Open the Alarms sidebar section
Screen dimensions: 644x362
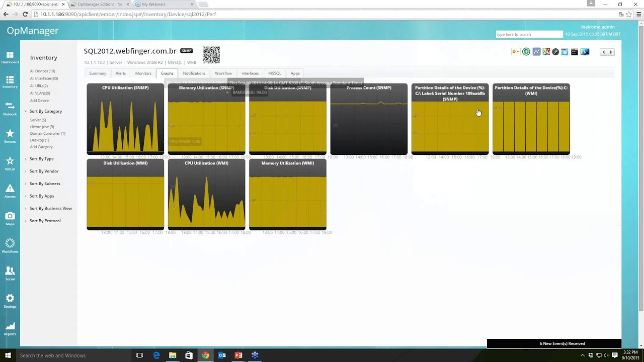click(10, 191)
